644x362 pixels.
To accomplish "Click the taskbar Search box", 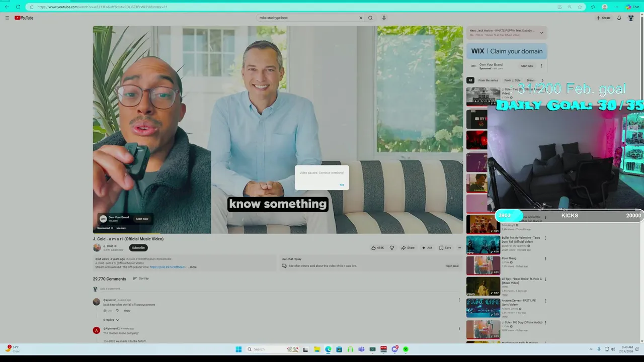I will pyautogui.click(x=272, y=349).
